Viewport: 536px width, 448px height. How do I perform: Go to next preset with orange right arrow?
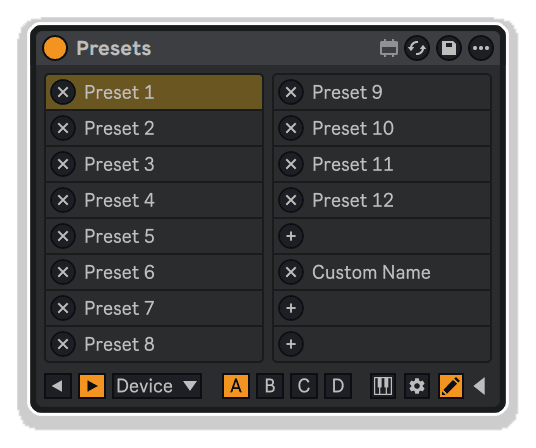point(92,386)
